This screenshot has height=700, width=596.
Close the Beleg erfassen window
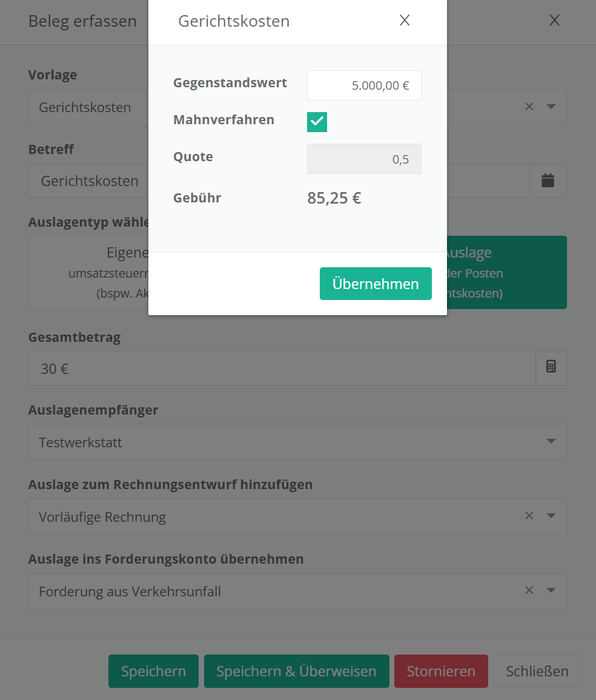554,21
